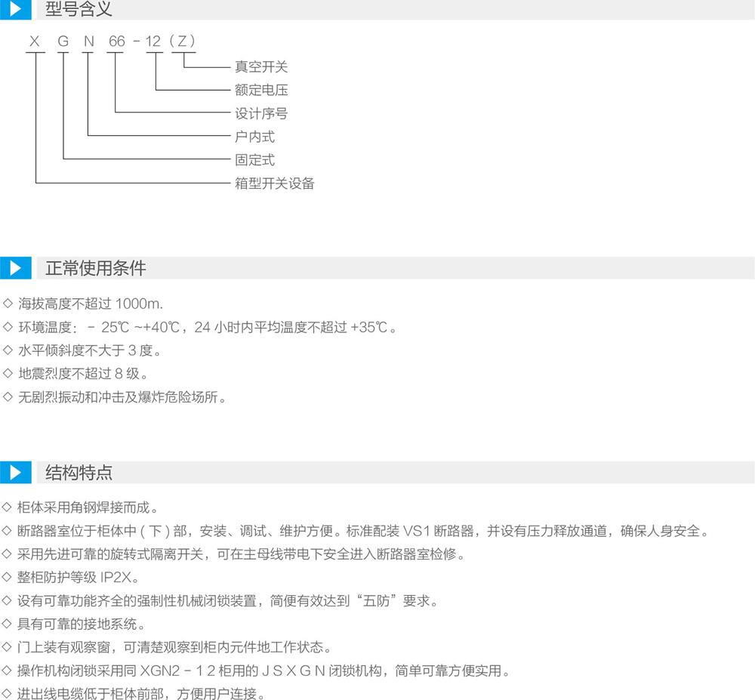Click the 户内式 label in the diagram
Image resolution: width=755 pixels, height=700 pixels.
tap(254, 137)
